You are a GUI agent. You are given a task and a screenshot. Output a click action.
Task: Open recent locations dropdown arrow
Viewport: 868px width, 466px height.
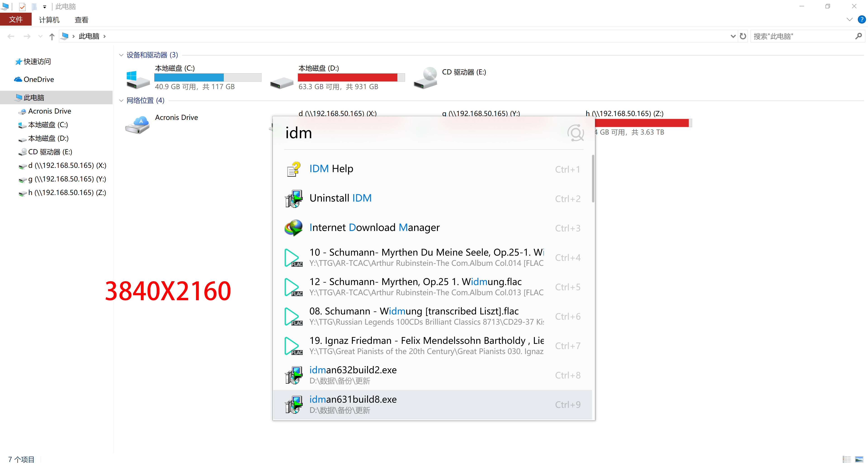coord(40,36)
